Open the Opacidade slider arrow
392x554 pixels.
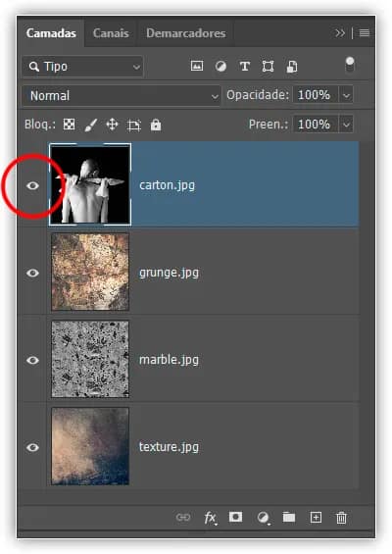coord(347,95)
